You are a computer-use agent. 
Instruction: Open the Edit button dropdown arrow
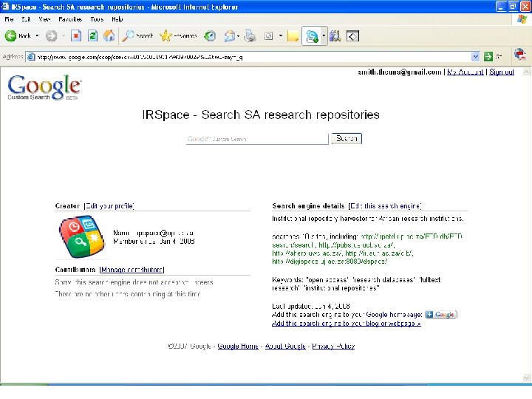coord(280,35)
